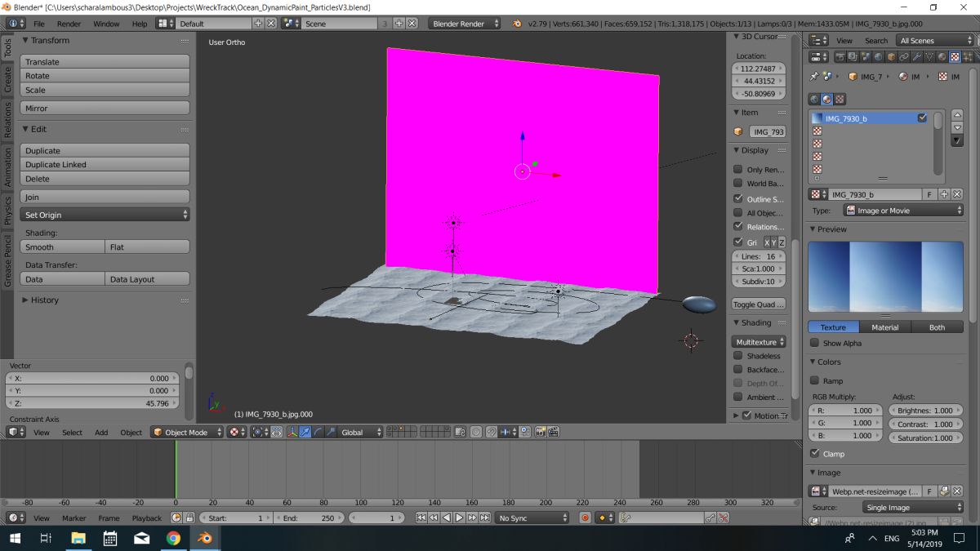This screenshot has height=551, width=980.
Task: Uncheck Clamp option
Action: click(814, 453)
